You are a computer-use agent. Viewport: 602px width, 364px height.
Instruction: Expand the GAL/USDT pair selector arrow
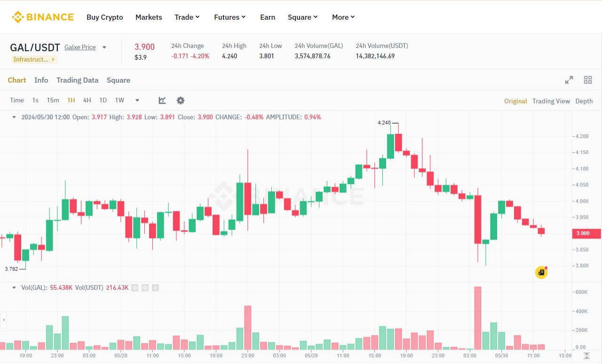[104, 47]
